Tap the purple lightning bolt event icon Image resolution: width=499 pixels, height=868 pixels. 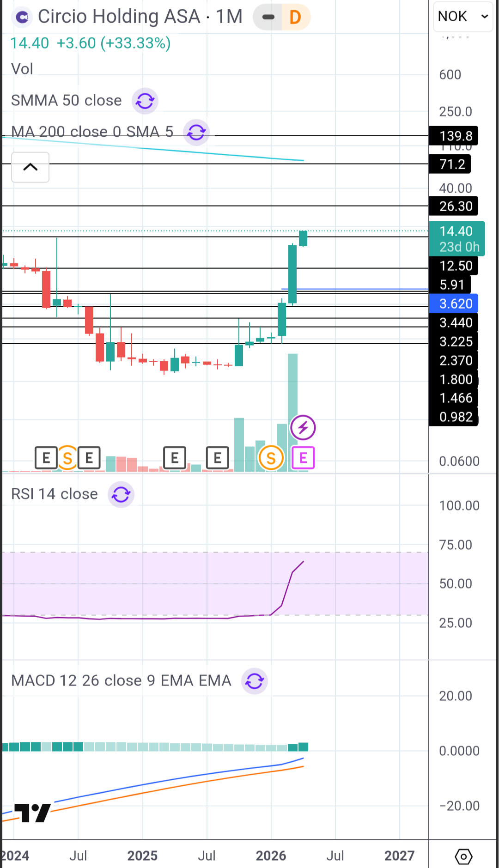coord(303,428)
